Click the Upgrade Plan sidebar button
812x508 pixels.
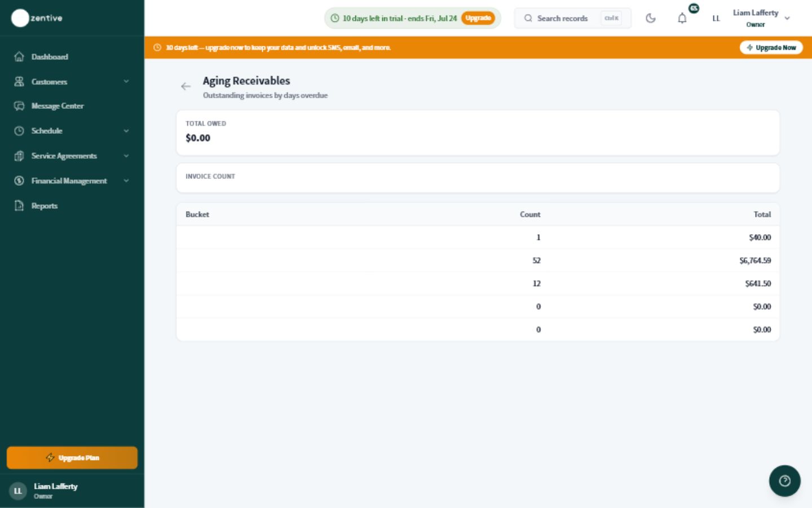72,458
